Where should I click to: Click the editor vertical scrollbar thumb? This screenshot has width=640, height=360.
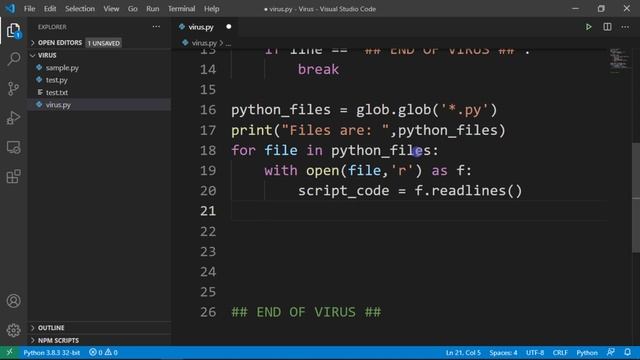(636, 198)
